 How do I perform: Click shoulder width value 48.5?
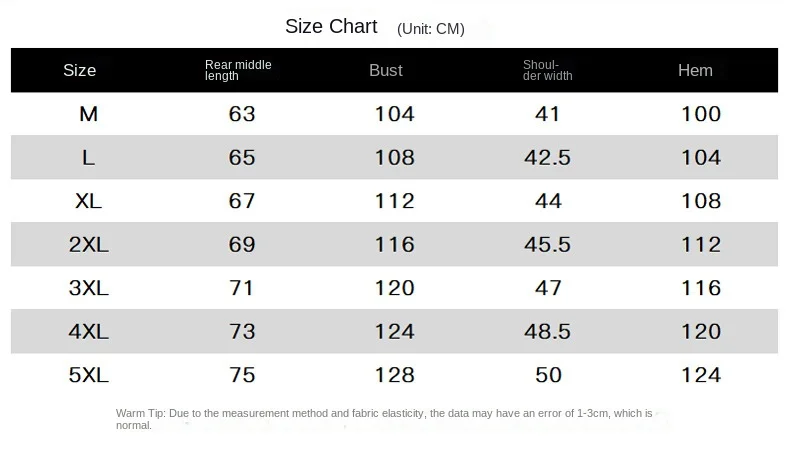click(x=547, y=331)
